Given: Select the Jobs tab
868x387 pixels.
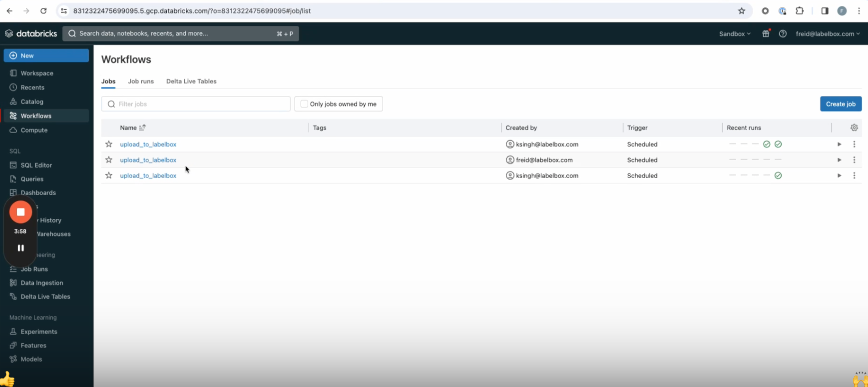Looking at the screenshot, I should (108, 81).
